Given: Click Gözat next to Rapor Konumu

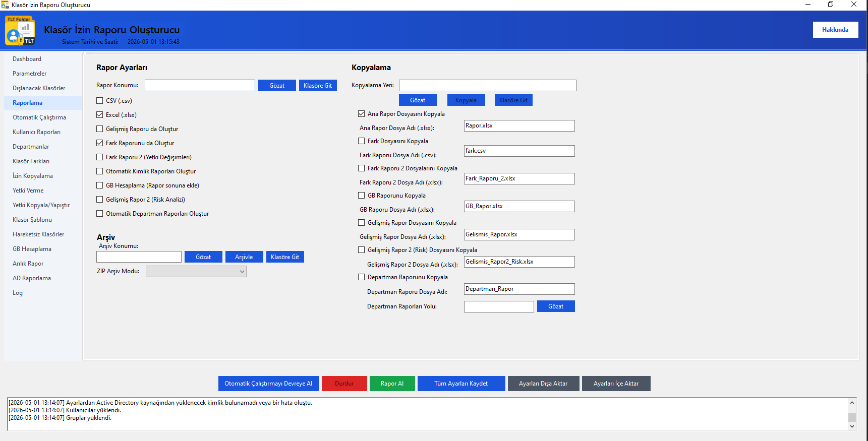Looking at the screenshot, I should tap(277, 86).
